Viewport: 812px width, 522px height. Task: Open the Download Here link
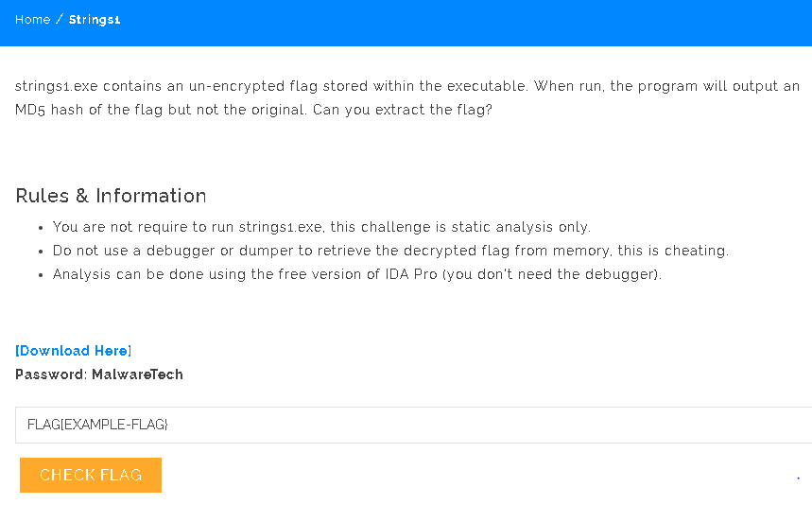pos(74,351)
